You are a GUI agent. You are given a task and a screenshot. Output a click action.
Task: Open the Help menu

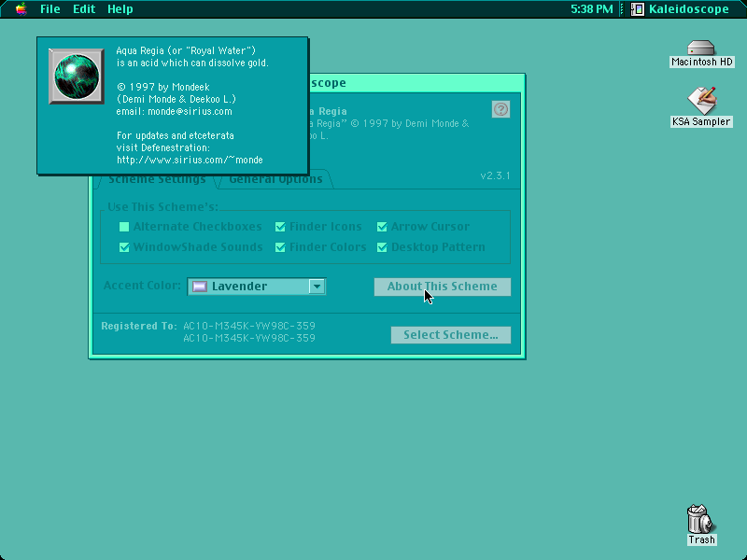click(120, 9)
